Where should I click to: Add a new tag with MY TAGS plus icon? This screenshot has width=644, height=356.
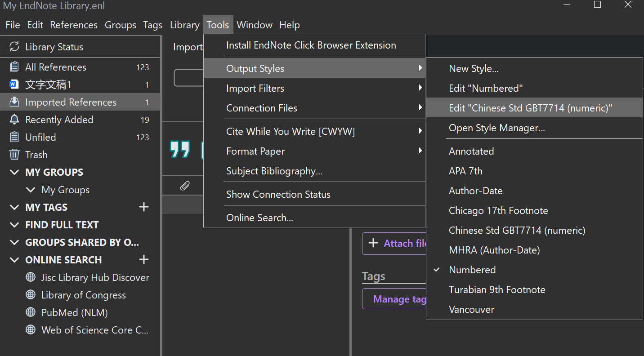(x=144, y=207)
